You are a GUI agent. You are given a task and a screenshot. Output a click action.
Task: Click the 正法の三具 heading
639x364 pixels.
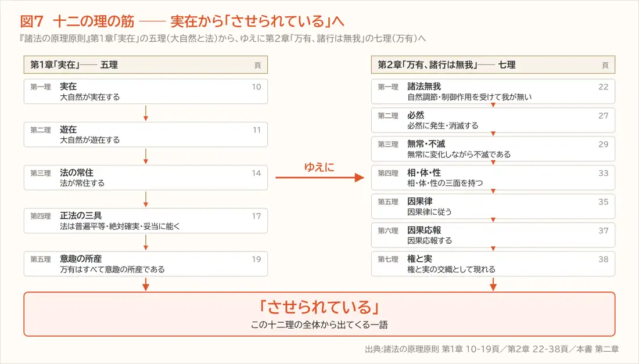click(x=81, y=216)
